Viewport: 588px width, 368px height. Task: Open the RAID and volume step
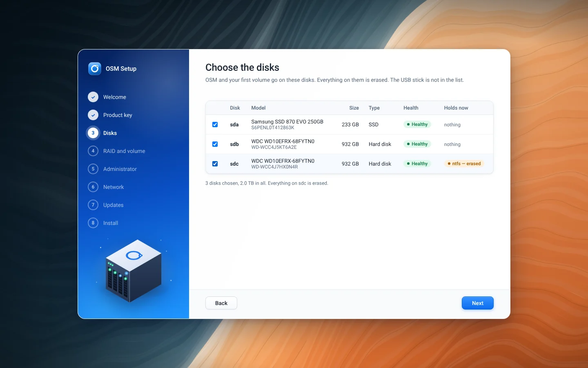coord(124,151)
